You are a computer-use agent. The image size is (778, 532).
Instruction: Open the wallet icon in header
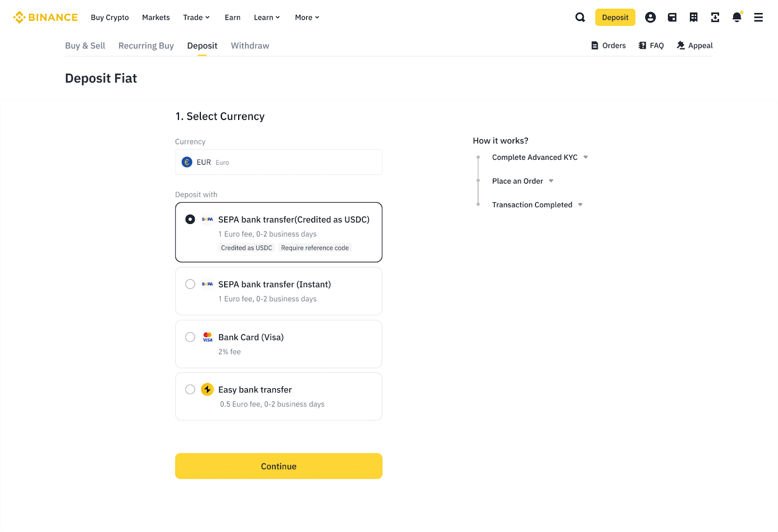[672, 17]
